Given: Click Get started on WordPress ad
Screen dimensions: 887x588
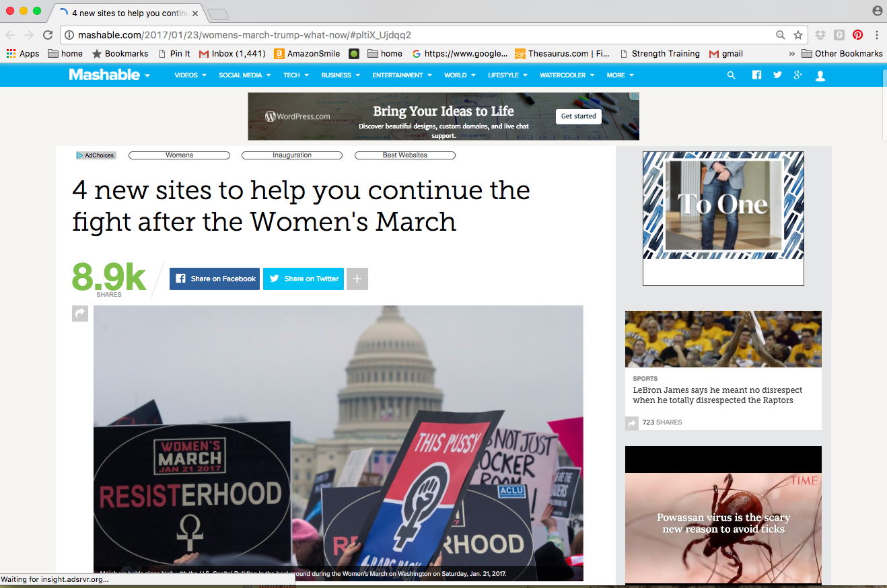Looking at the screenshot, I should tap(579, 116).
